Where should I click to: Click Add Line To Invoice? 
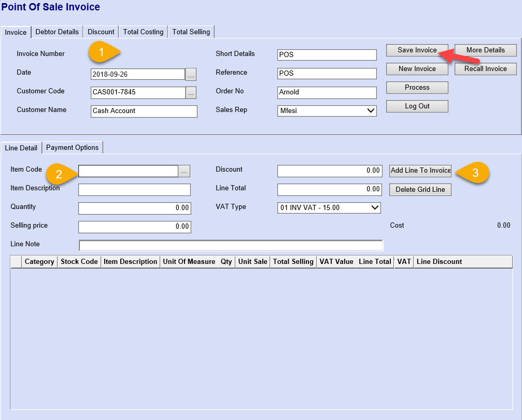420,171
